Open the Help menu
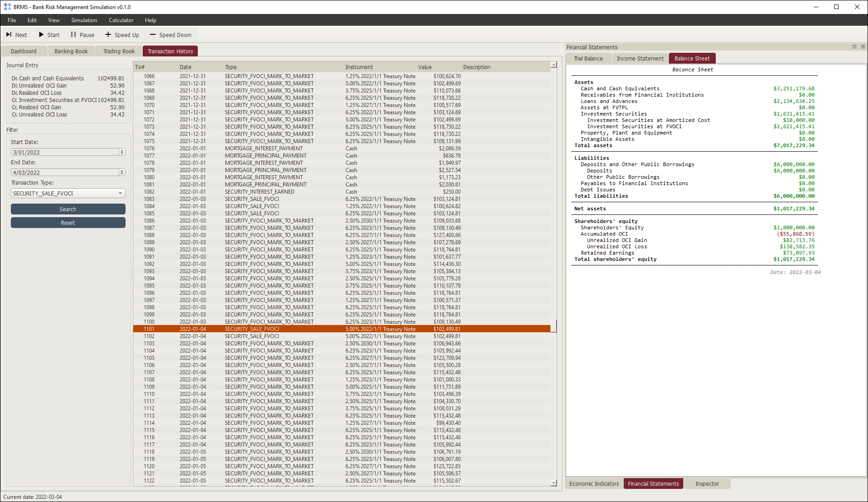The image size is (868, 502). pos(150,20)
